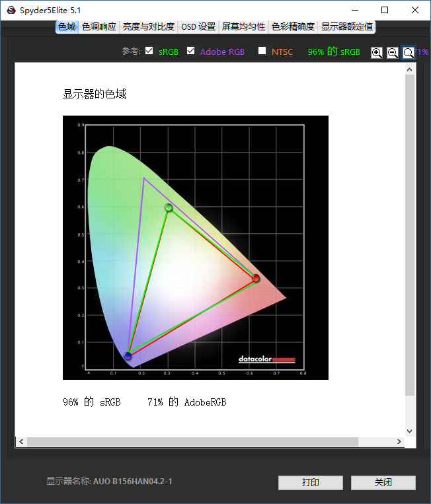This screenshot has width=431, height=504.
Task: Click the fit-to-window magnifier icon
Action: click(409, 53)
